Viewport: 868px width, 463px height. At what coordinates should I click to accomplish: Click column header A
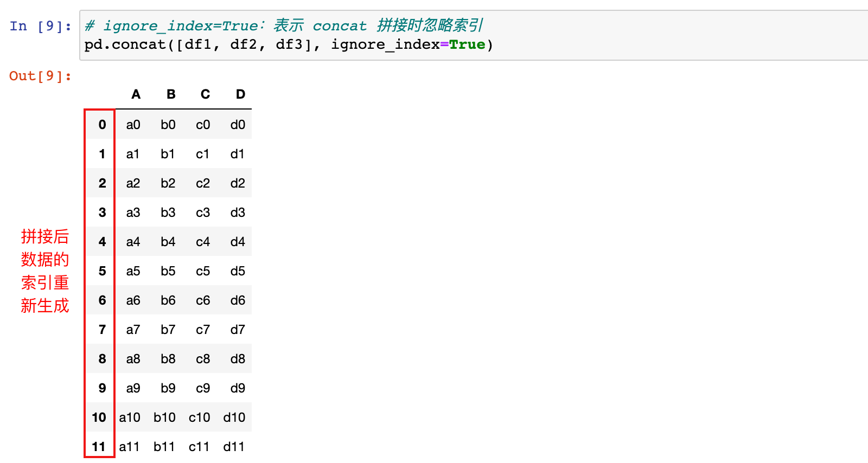click(x=136, y=94)
